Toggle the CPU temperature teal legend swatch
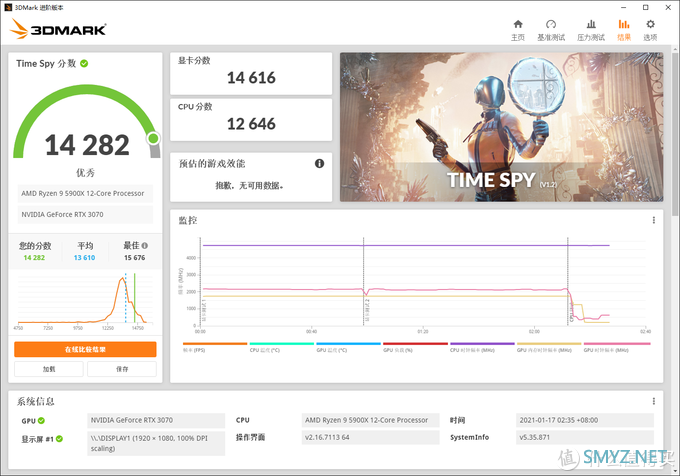680x476 pixels. pos(281,344)
